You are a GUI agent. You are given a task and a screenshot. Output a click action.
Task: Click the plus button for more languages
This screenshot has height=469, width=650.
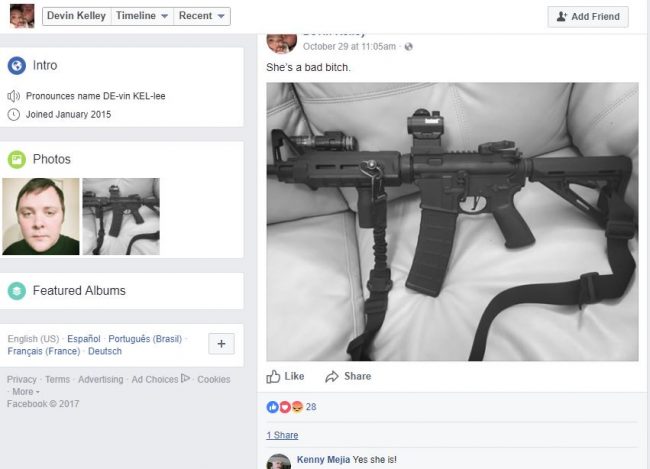221,344
